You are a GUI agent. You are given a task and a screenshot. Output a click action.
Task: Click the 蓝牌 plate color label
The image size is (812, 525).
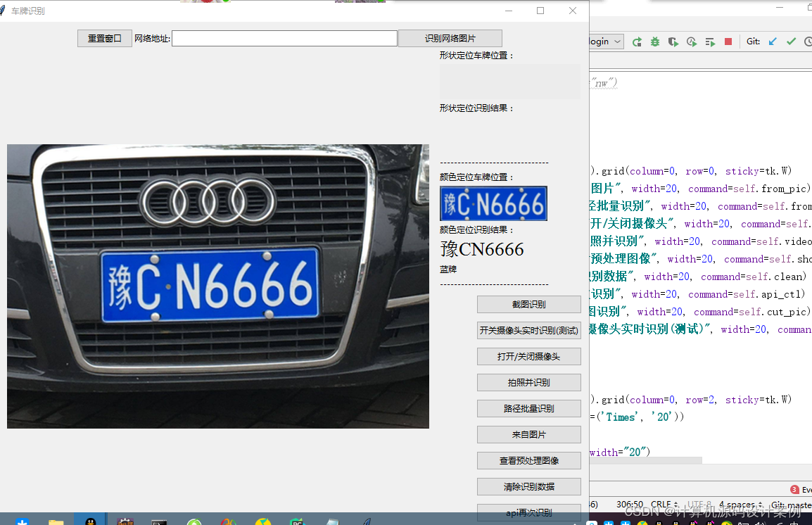(x=448, y=270)
